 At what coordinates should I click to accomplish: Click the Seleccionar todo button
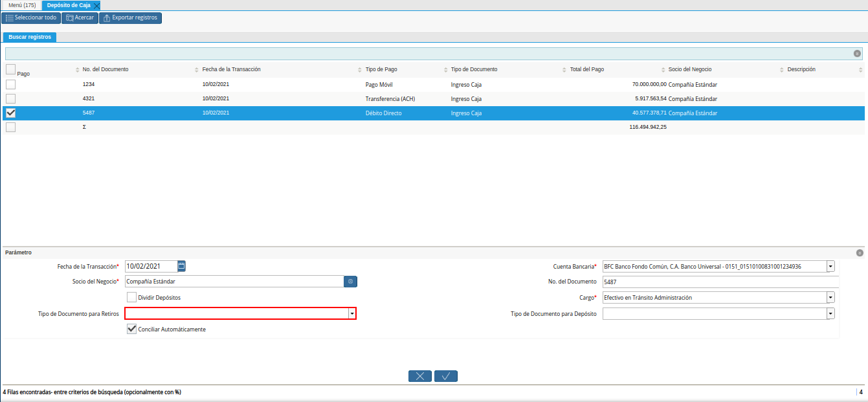coord(31,17)
